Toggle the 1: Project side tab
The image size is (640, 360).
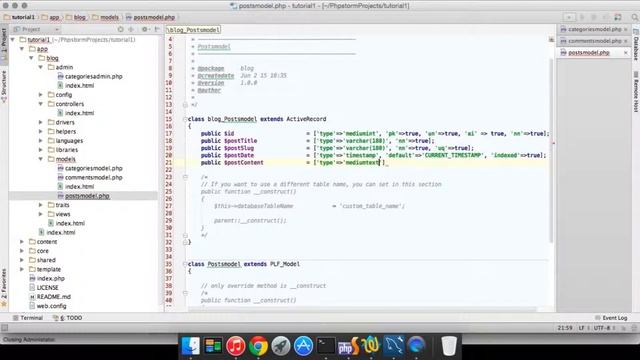pyautogui.click(x=4, y=44)
